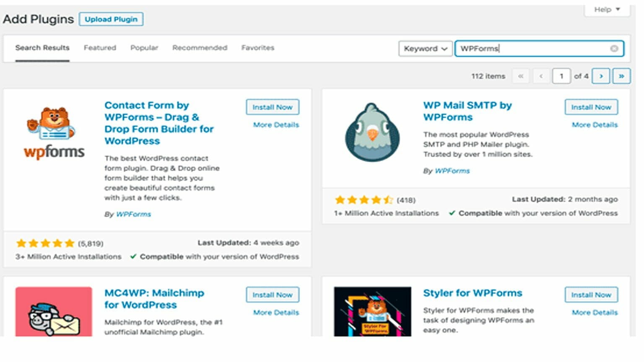Install Styler for WPForms plugin

pos(591,295)
